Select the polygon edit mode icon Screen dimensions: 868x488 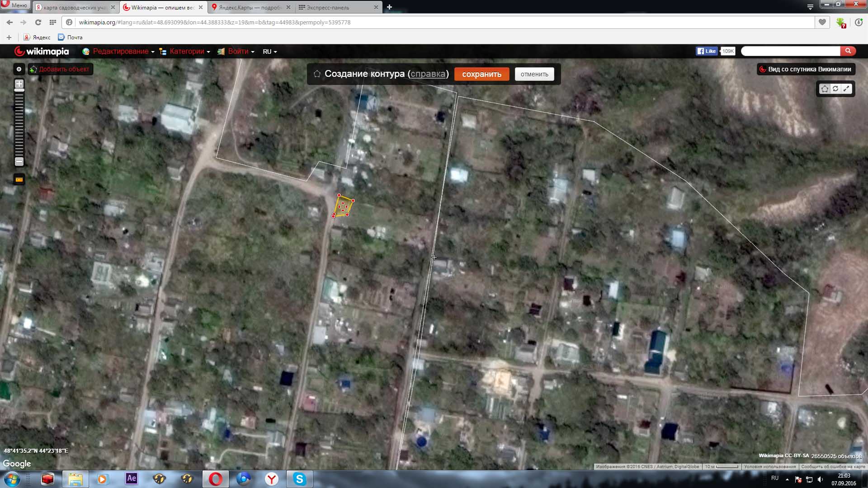click(x=825, y=89)
